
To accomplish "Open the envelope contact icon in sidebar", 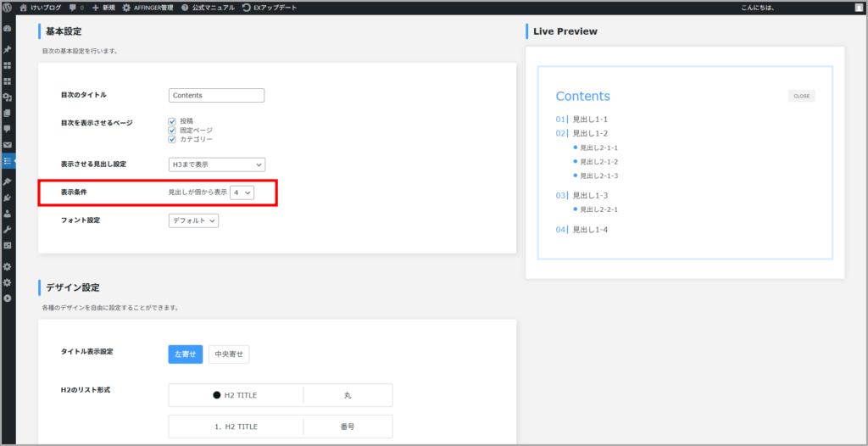I will click(x=8, y=145).
